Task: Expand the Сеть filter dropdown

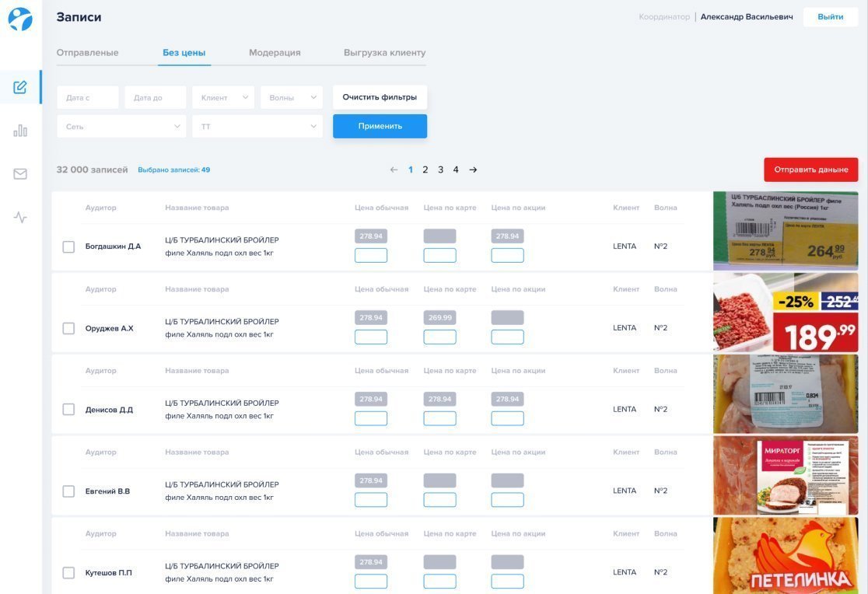Action: [x=121, y=127]
